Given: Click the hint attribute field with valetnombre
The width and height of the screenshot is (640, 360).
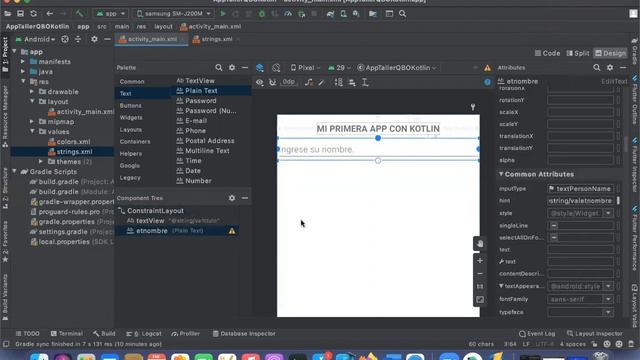Looking at the screenshot, I should (580, 200).
